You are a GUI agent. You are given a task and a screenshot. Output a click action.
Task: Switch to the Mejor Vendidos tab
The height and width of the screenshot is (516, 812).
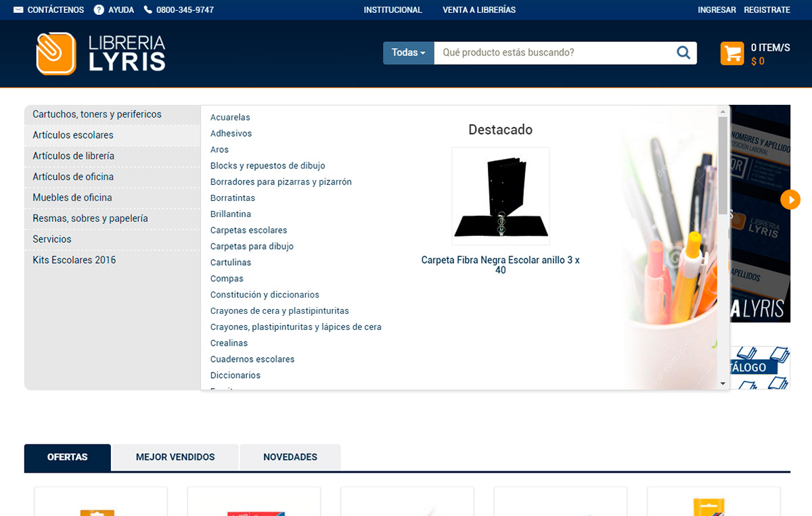pyautogui.click(x=175, y=457)
